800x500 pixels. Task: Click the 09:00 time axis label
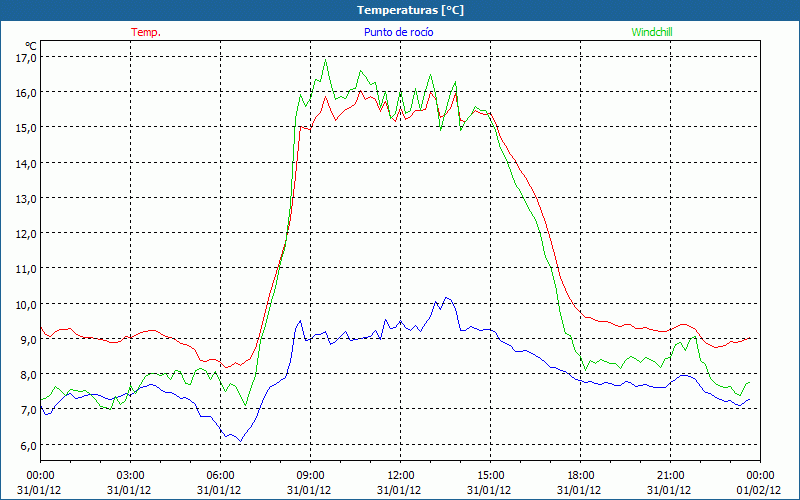click(x=311, y=476)
